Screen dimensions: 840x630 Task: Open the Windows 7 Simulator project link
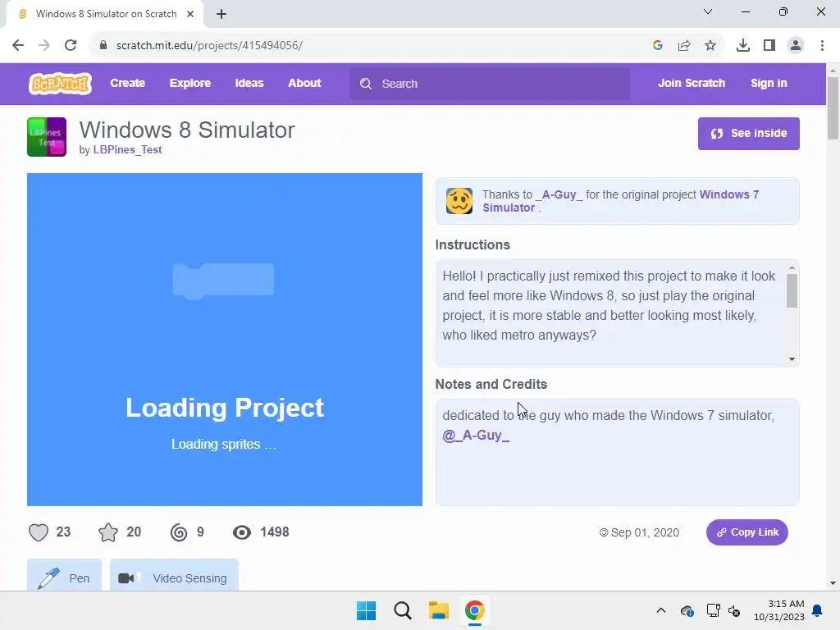tap(621, 201)
